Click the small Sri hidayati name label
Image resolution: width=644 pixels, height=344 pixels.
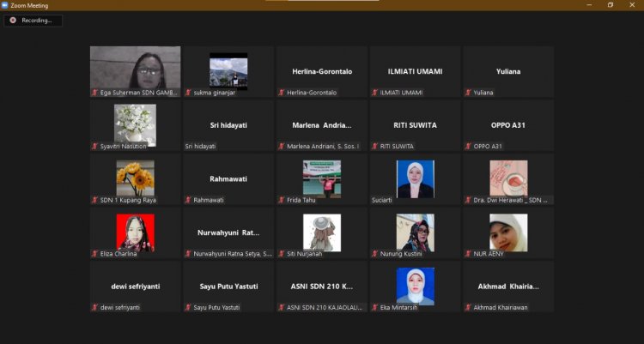click(200, 147)
